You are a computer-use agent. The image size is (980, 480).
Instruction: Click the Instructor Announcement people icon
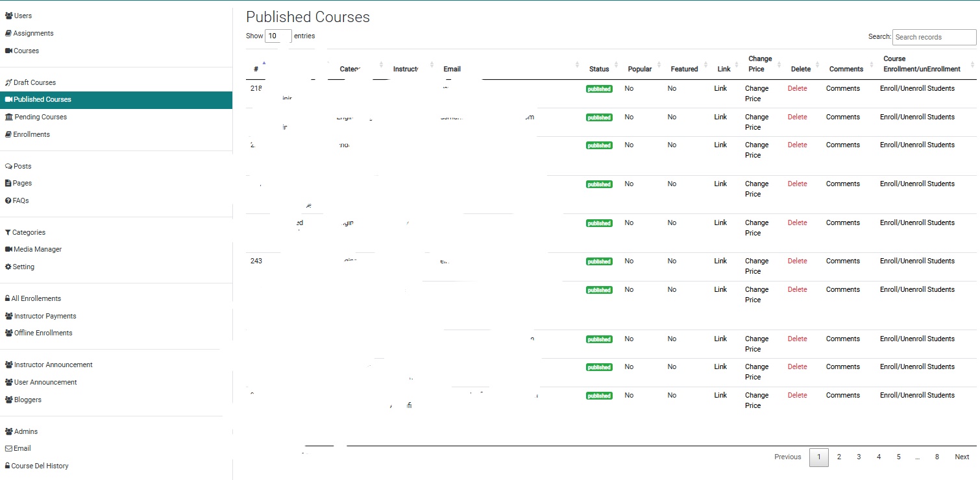[9, 365]
